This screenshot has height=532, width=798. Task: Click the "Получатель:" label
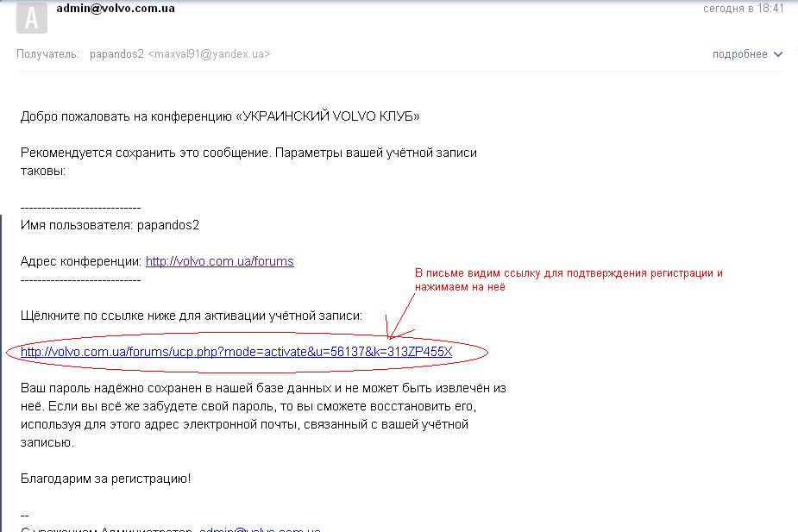click(48, 53)
